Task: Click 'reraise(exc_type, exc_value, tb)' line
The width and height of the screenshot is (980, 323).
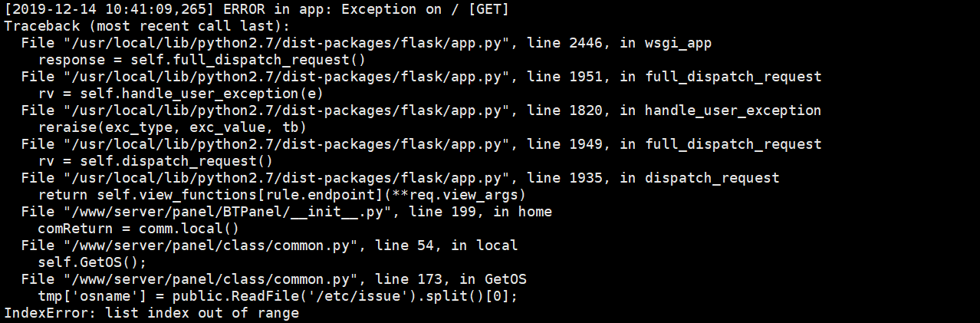Action: (x=173, y=127)
